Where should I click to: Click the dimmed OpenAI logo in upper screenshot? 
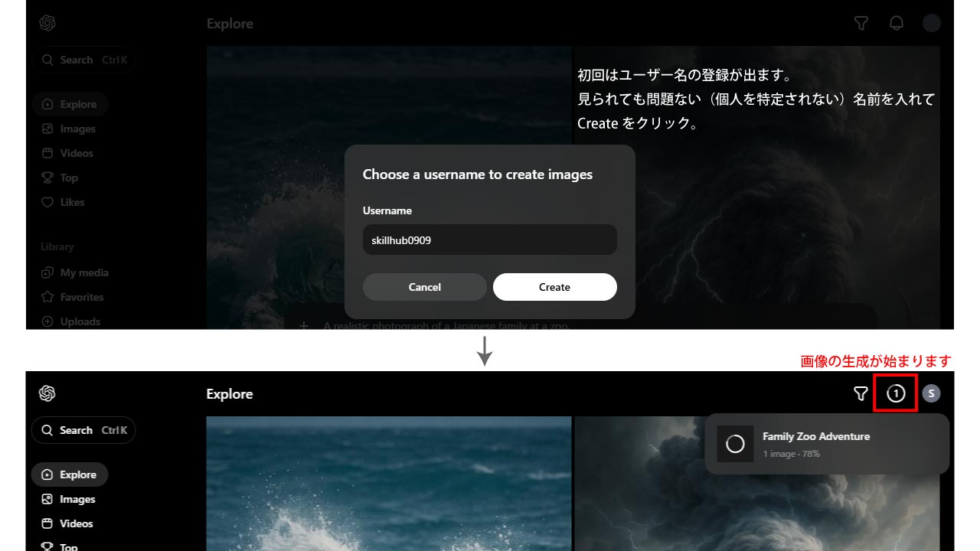[47, 23]
